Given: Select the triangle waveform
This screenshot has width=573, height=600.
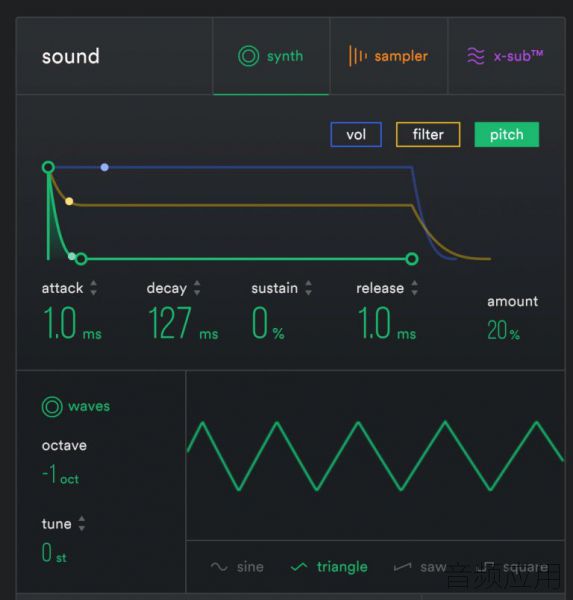Looking at the screenshot, I should click(329, 567).
